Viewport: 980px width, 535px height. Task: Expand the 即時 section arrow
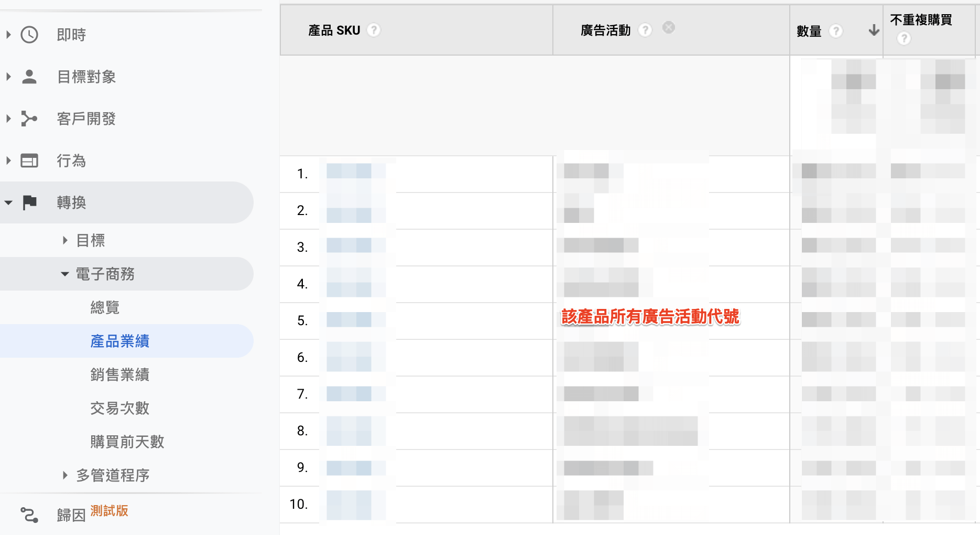pos(8,35)
